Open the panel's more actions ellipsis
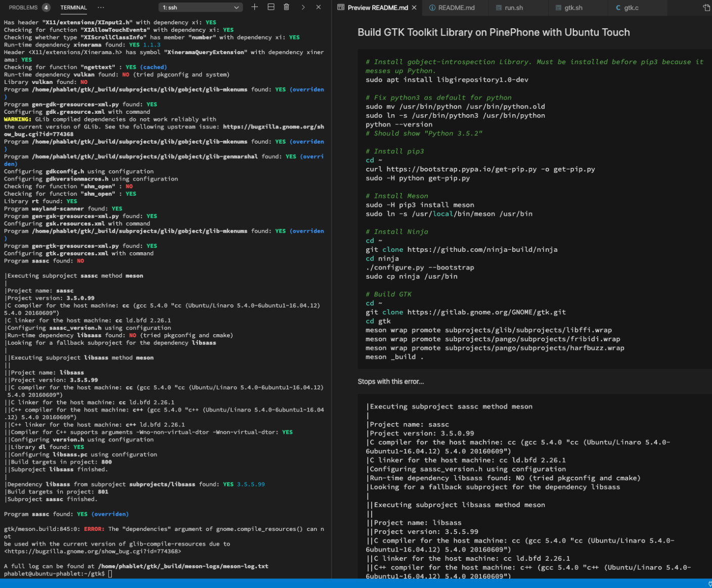The width and height of the screenshot is (712, 588). coord(101,8)
